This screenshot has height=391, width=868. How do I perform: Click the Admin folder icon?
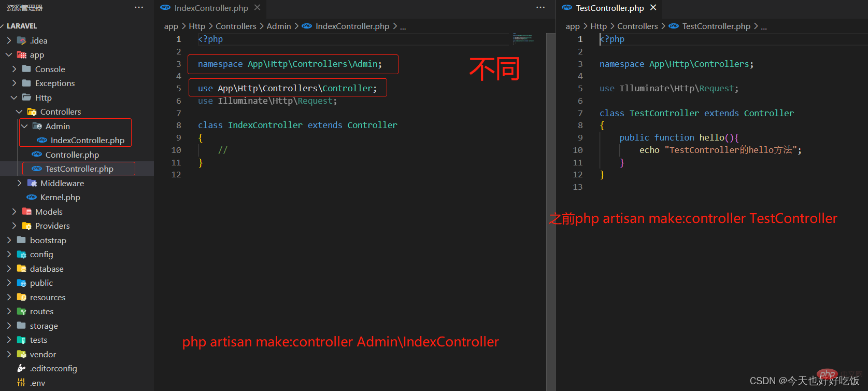[37, 126]
